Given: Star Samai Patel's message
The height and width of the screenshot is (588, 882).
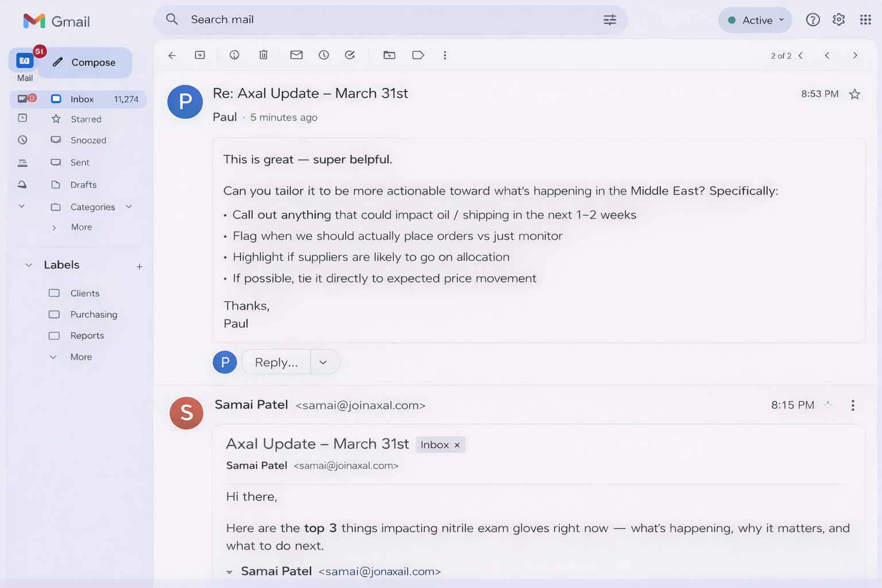Looking at the screenshot, I should pos(828,405).
